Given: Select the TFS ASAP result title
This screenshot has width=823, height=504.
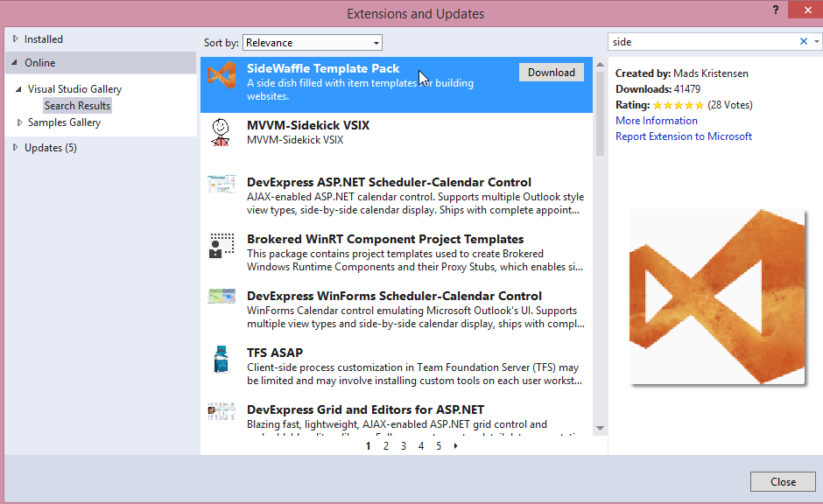Looking at the screenshot, I should pos(275,353).
